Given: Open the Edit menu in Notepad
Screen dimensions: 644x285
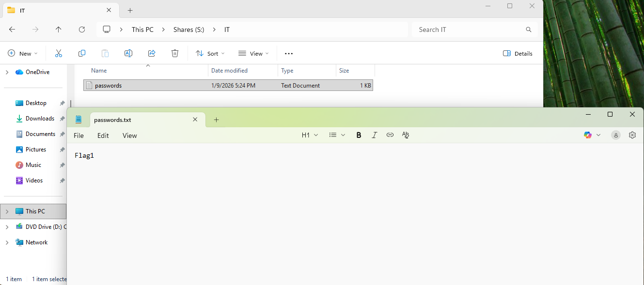Looking at the screenshot, I should click(103, 135).
